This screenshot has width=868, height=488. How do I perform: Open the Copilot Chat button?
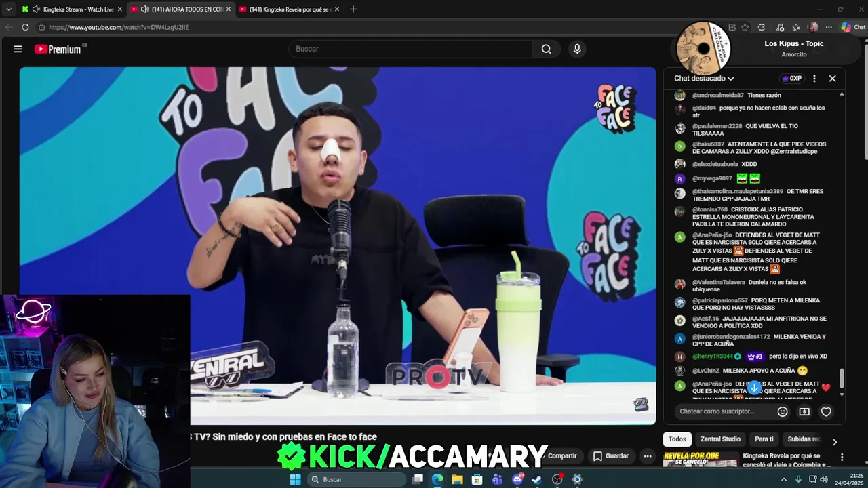pyautogui.click(x=853, y=27)
